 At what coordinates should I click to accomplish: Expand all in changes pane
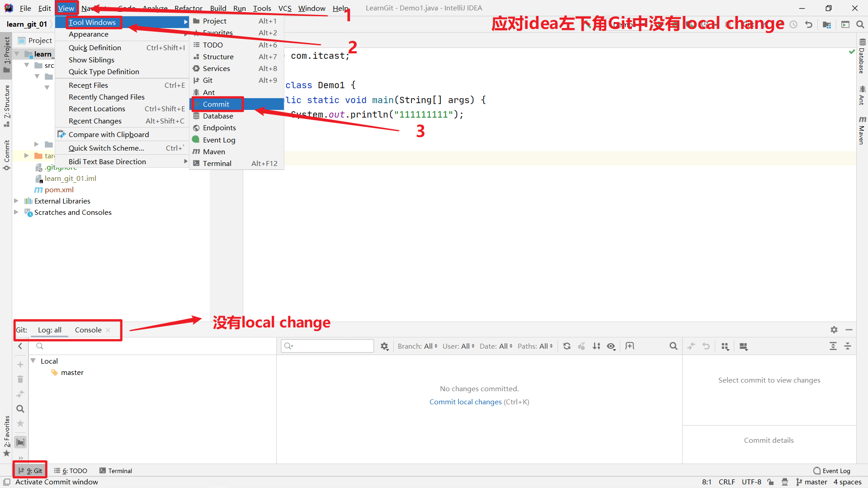pyautogui.click(x=833, y=346)
